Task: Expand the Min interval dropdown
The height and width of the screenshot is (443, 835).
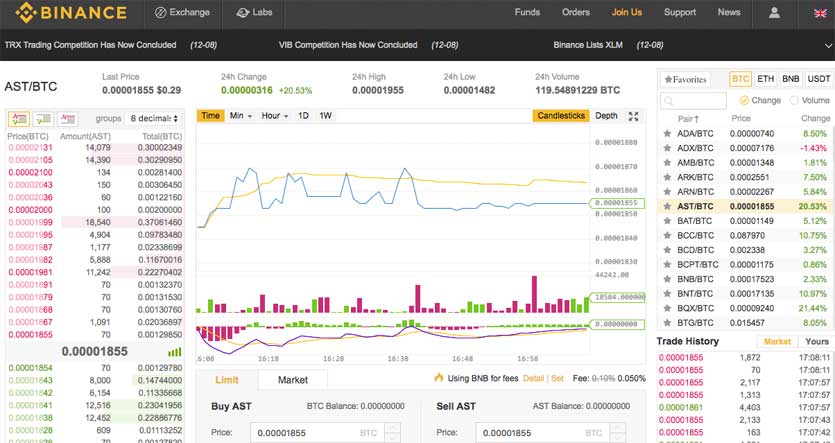Action: (x=241, y=116)
